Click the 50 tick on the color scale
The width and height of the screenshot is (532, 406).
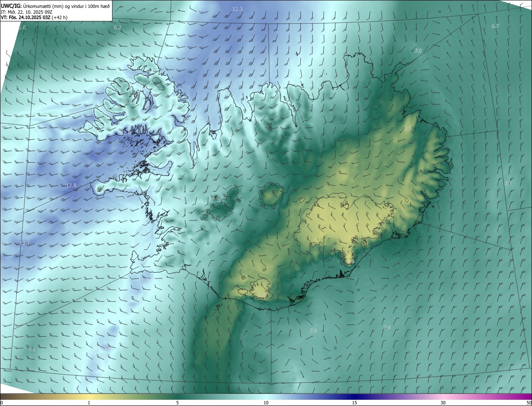[x=528, y=403]
